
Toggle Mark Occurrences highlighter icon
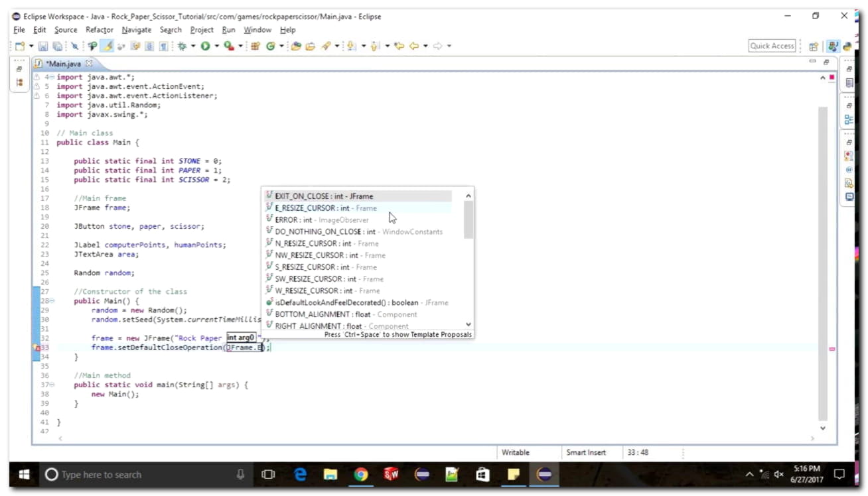coord(108,46)
